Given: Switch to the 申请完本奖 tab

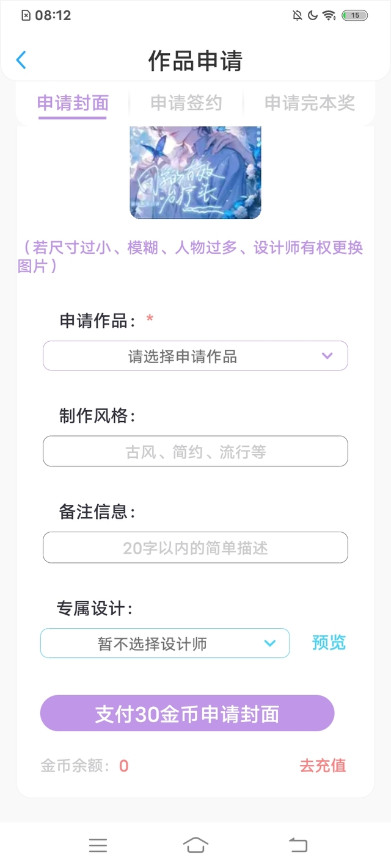Looking at the screenshot, I should click(310, 103).
